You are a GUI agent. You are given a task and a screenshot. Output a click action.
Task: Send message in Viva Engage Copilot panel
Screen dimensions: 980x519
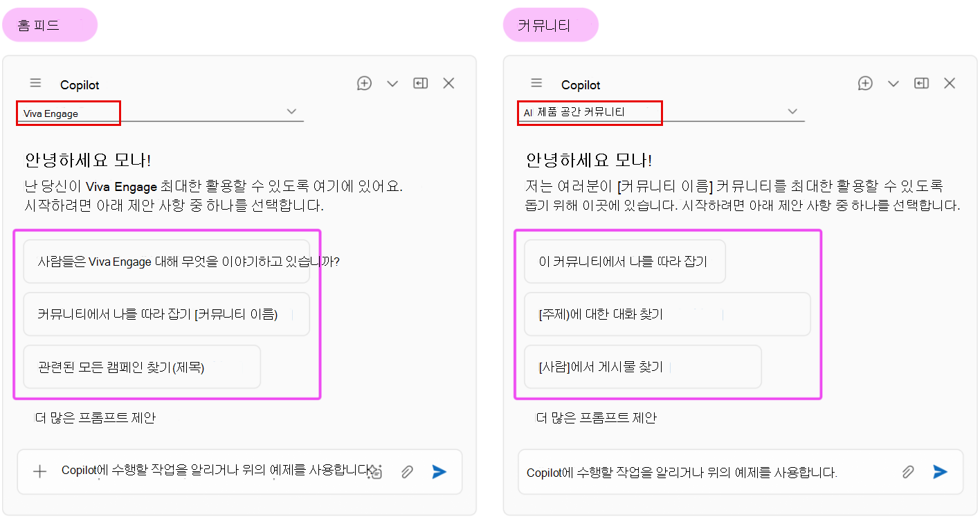coord(439,471)
